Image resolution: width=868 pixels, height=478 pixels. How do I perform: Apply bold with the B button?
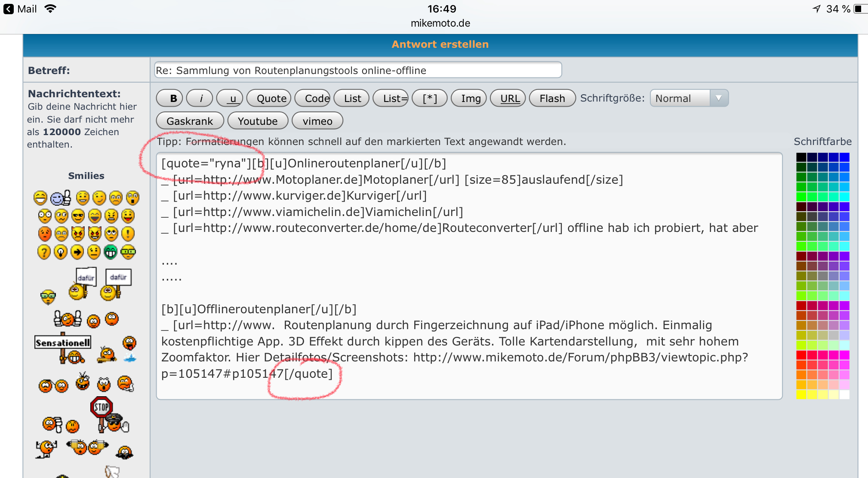(169, 99)
